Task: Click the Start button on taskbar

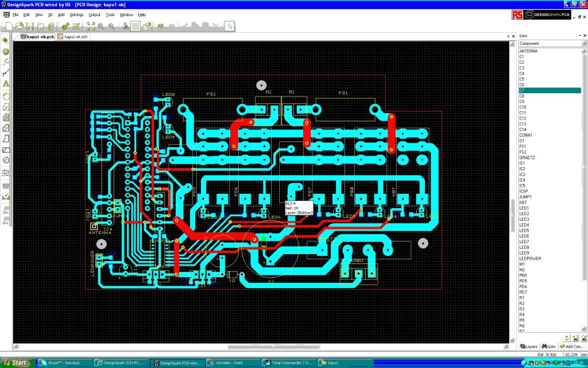Action: [15, 363]
